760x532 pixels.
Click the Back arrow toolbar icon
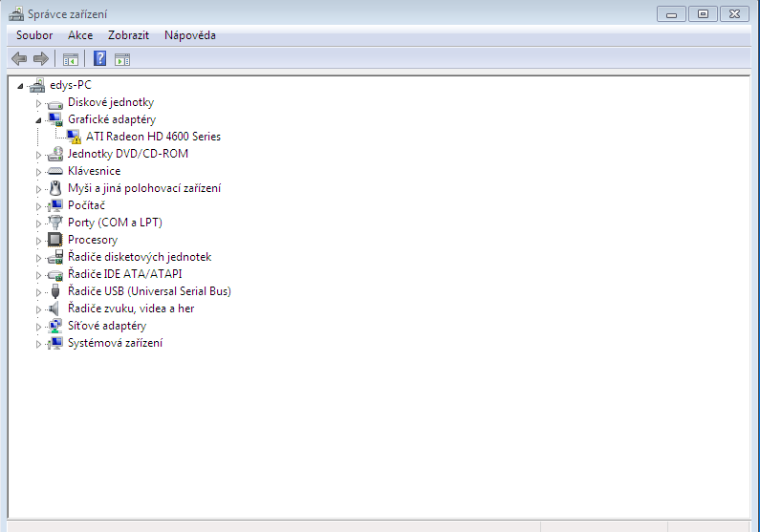19,59
